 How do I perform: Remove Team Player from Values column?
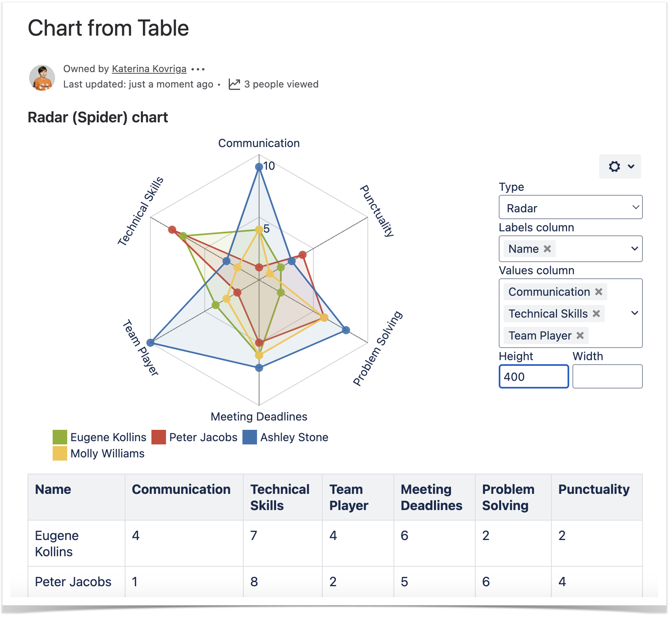pyautogui.click(x=580, y=335)
